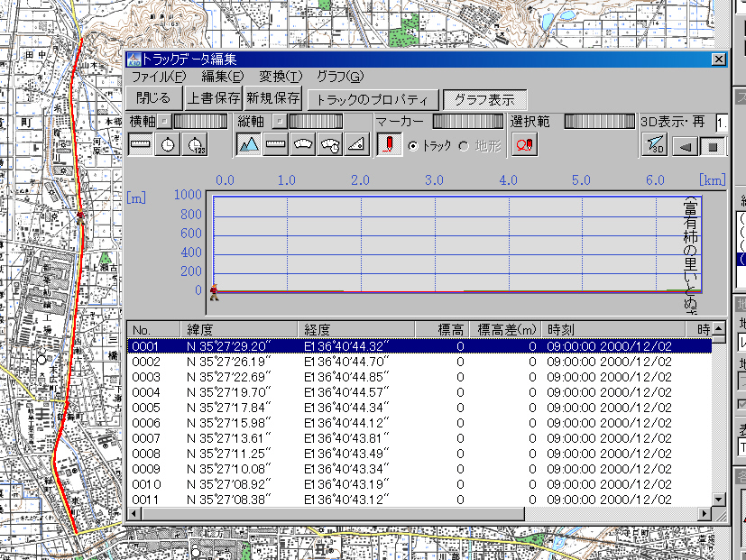Screen dimensions: 746x560
Task: Select the distance ruler horizontal axis icon
Action: 142,144
